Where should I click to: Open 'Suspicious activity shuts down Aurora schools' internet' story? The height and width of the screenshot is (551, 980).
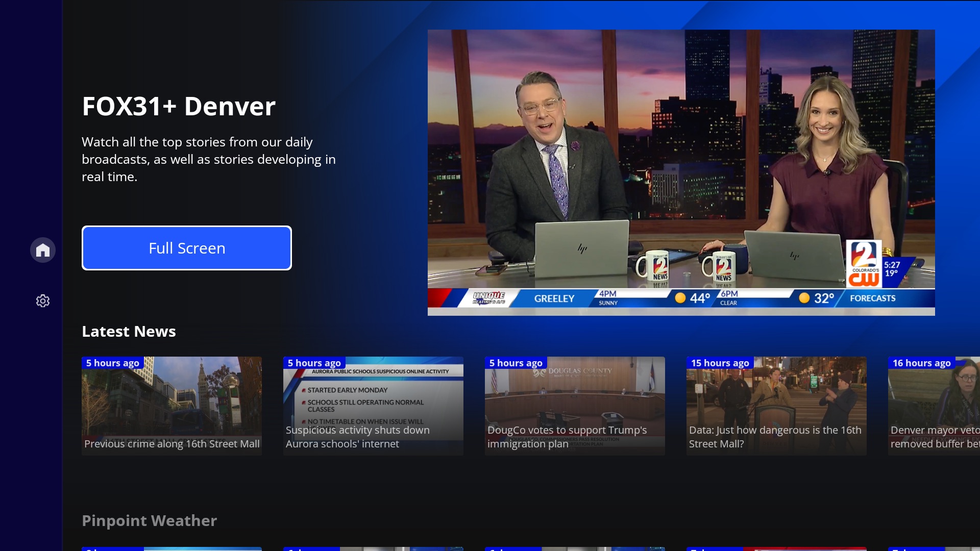373,406
